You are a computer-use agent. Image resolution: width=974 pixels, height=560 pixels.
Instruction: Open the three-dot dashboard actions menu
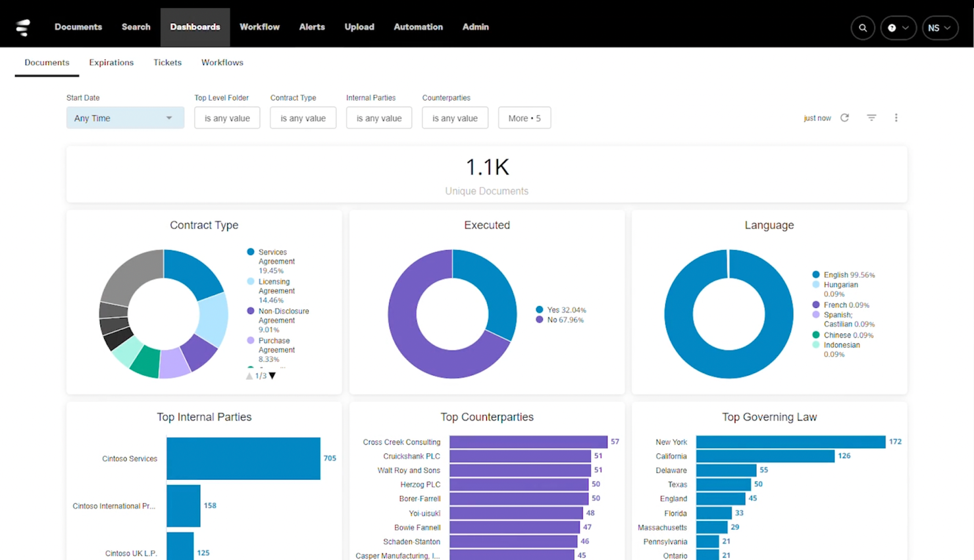pos(896,118)
